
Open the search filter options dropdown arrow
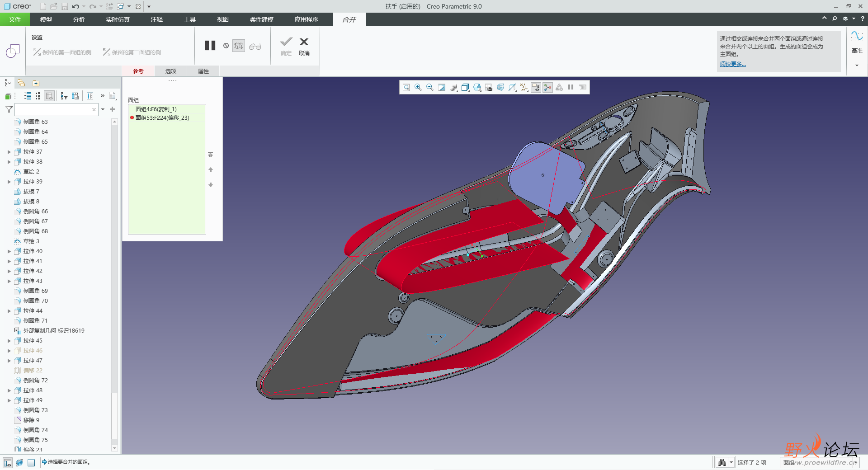[103, 109]
